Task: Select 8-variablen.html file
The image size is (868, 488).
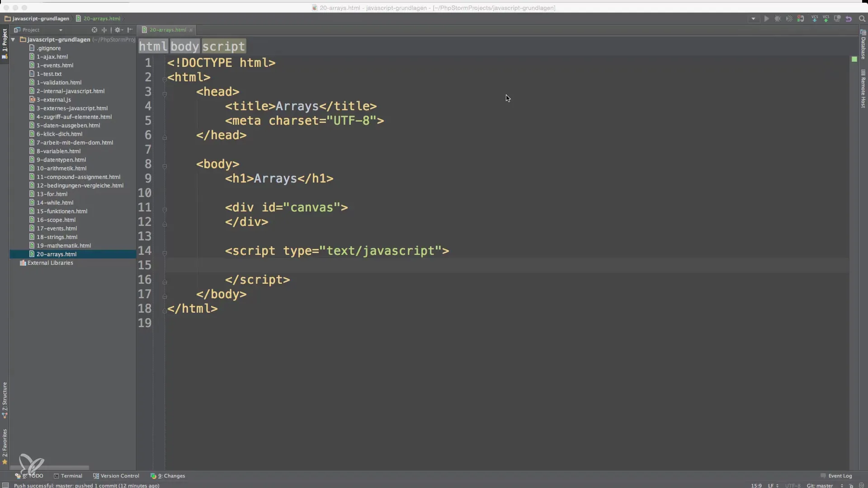Action: point(58,151)
